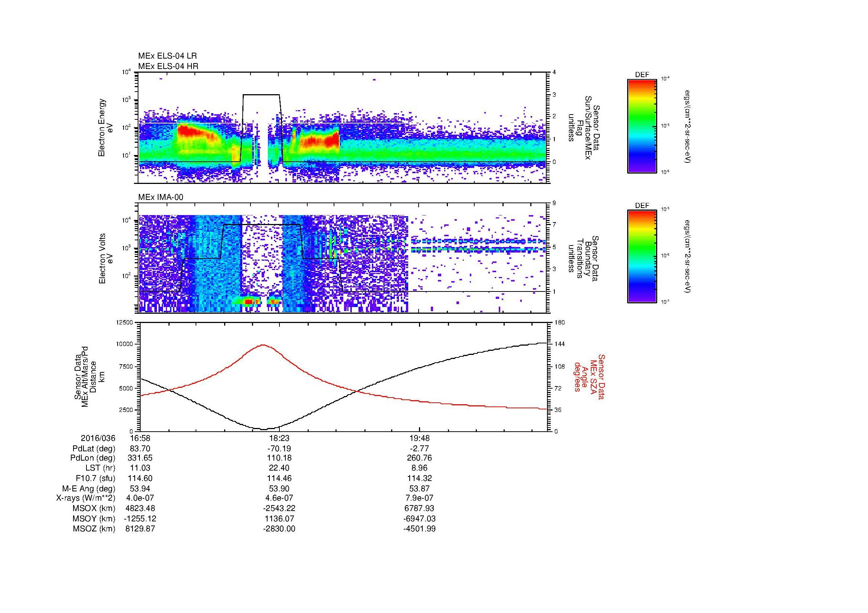Select the F10.7 value 114.46
868x613 pixels.
coord(279,478)
